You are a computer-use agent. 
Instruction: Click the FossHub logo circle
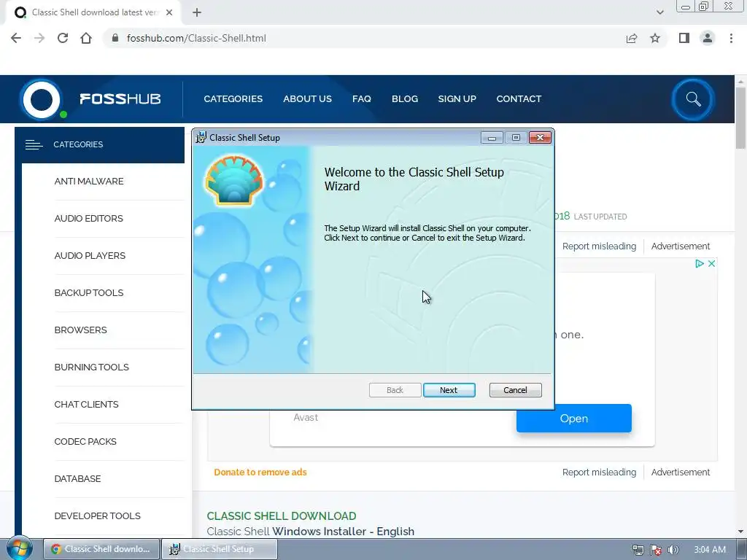(x=42, y=99)
